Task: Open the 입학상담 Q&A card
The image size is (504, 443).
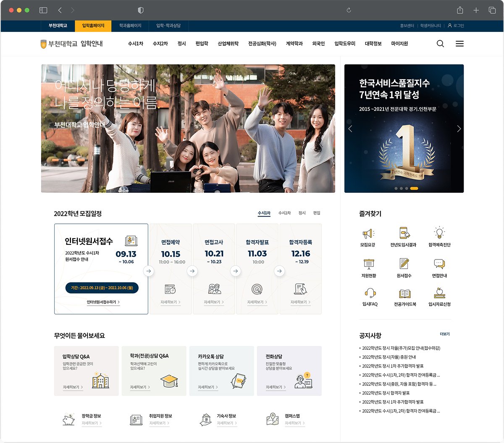Action: tap(87, 371)
